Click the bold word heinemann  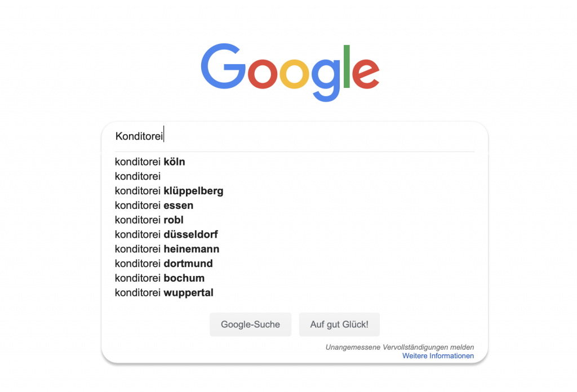192,249
